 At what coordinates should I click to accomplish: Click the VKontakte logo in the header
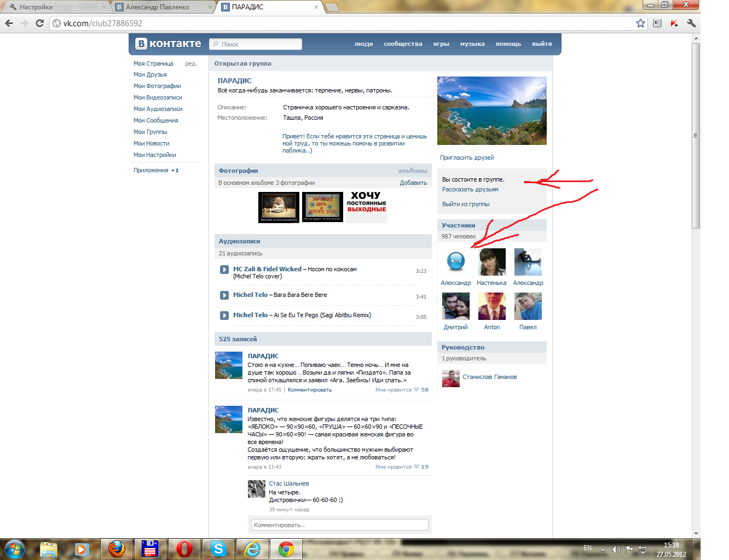coord(169,44)
